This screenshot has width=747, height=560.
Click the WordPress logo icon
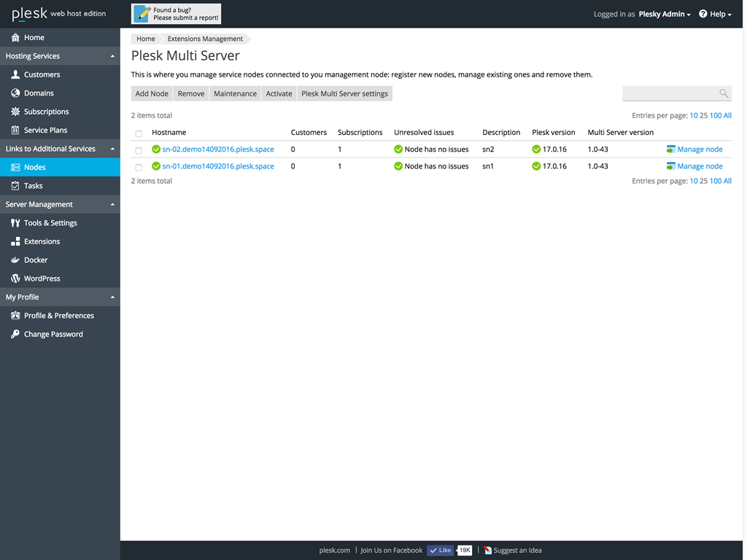pos(15,279)
